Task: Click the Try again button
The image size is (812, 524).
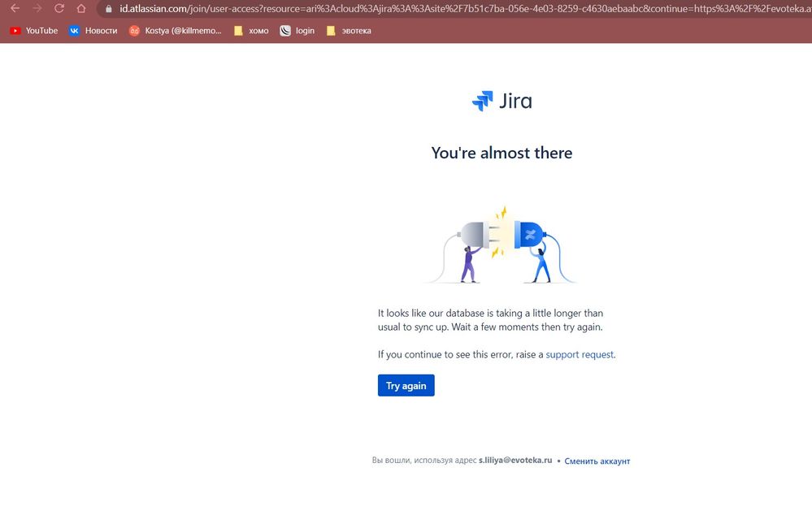Action: point(406,385)
